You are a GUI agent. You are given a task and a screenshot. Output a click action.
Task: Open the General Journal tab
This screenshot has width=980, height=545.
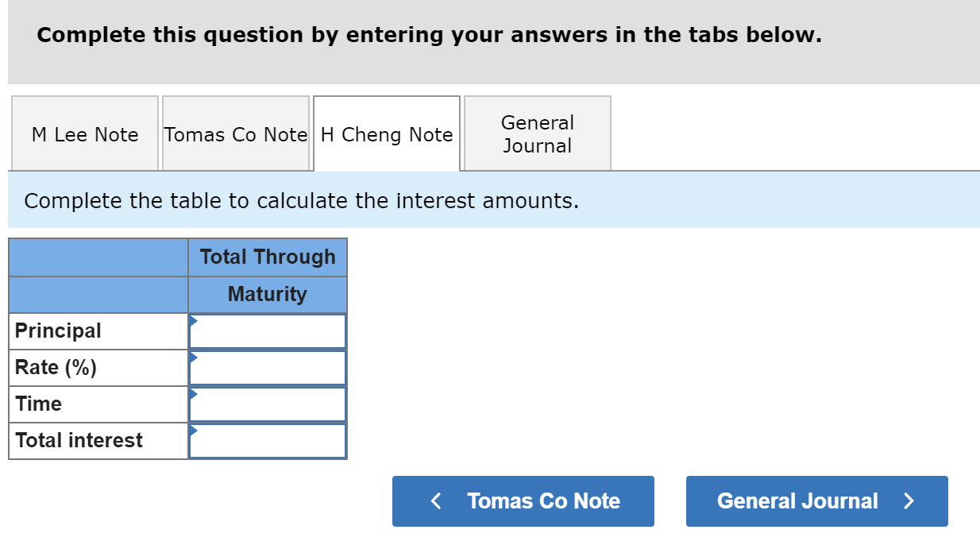(537, 133)
